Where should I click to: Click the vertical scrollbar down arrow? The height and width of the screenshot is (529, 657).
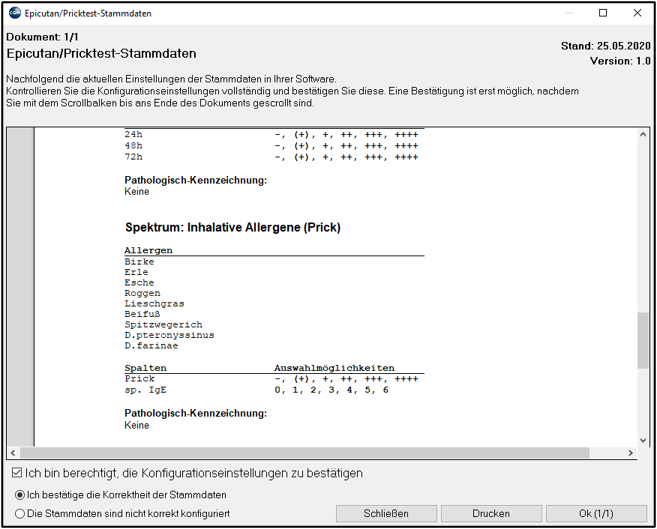tap(643, 440)
